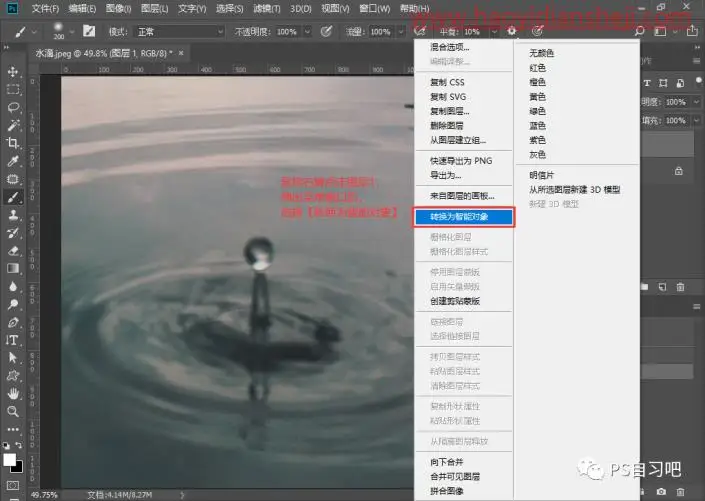705x501 pixels.
Task: Toggle the shape layer filter icon
Action: pyautogui.click(x=663, y=83)
